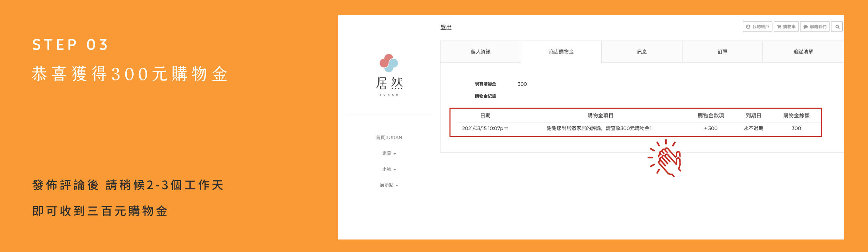
Task: Click the 購物金餘額 column header
Action: coord(796,116)
